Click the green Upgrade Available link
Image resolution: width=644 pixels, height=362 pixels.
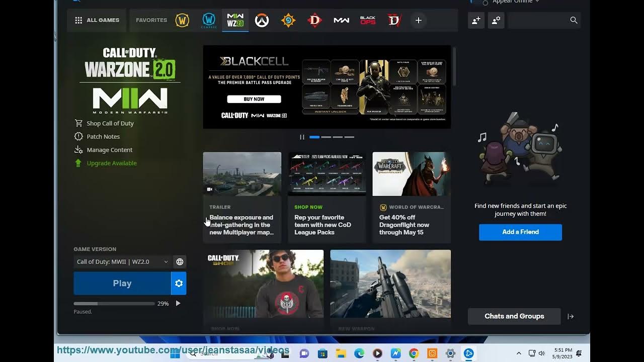106,163
